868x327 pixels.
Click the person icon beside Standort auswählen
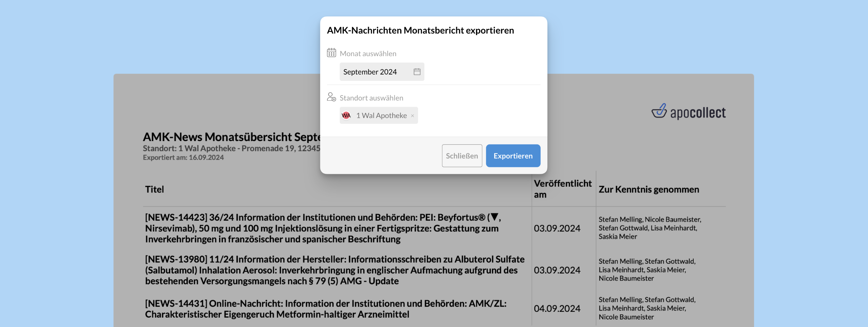[331, 97]
